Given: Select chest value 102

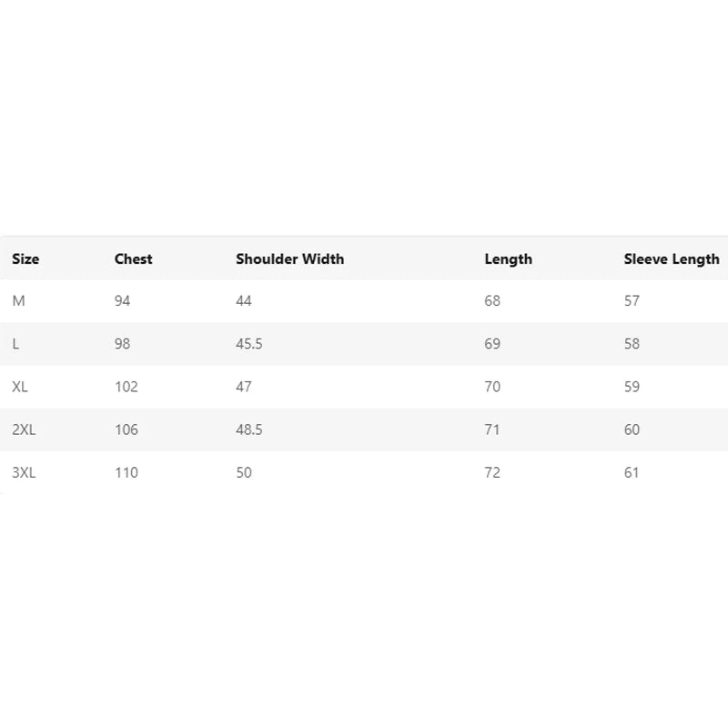Looking at the screenshot, I should (126, 386).
